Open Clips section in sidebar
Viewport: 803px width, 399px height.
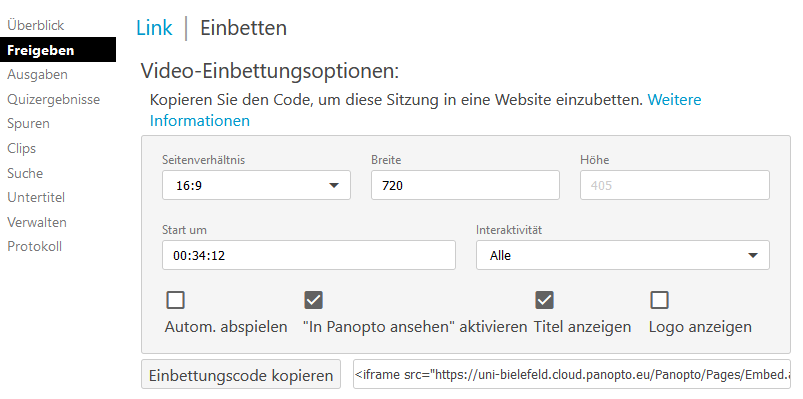(22, 149)
